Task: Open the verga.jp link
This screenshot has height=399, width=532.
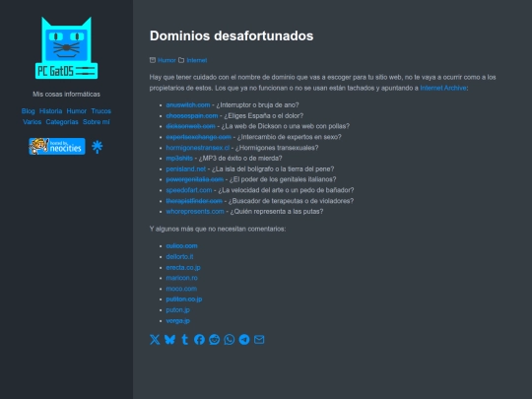Action: (x=177, y=320)
